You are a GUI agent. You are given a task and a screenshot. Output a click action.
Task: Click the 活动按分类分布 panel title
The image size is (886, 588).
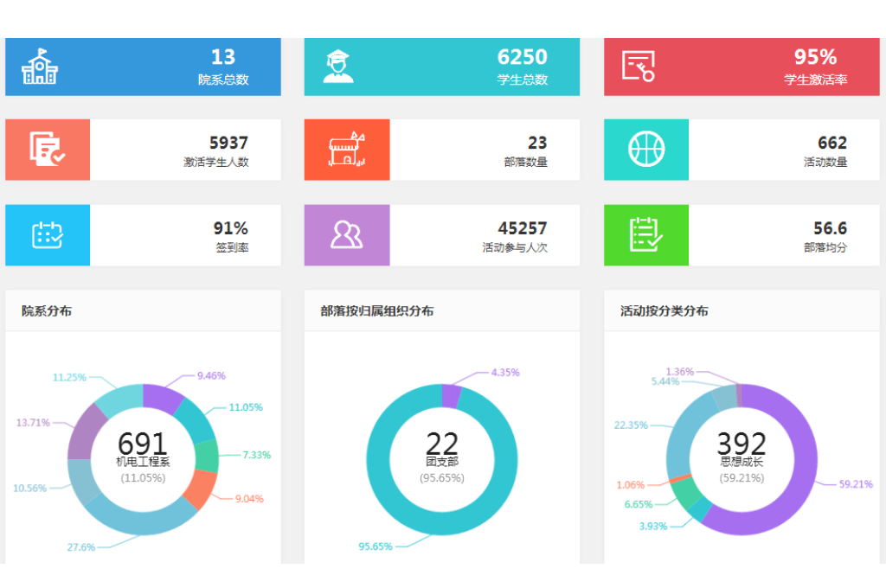pos(664,310)
